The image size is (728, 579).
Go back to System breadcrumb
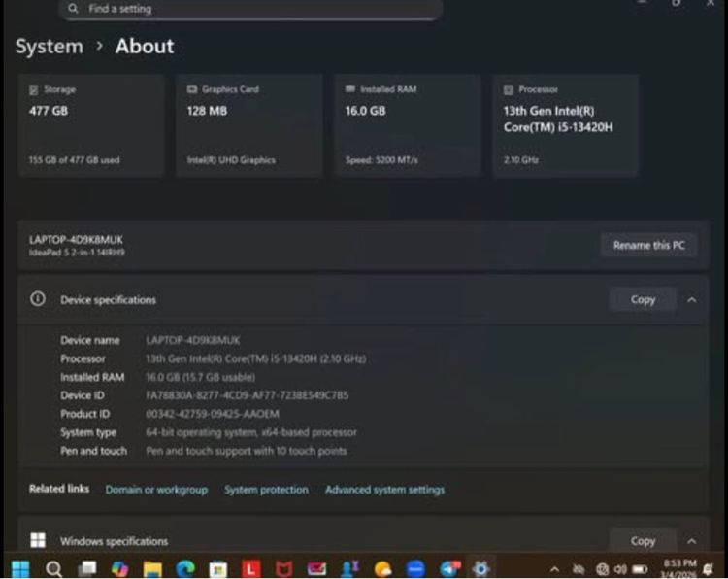coord(50,47)
